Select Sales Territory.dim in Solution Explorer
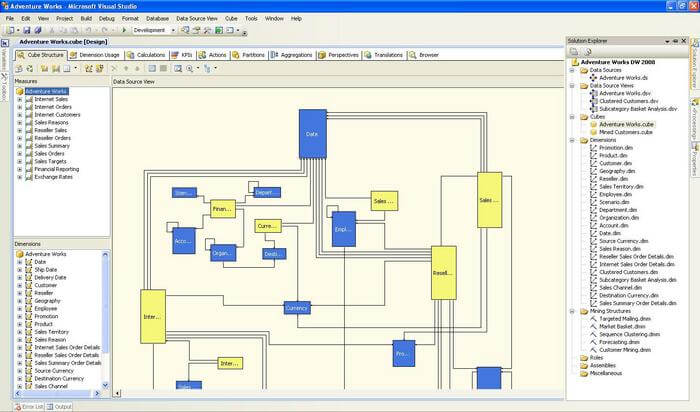Screen dimensions: 700x412 [621, 187]
